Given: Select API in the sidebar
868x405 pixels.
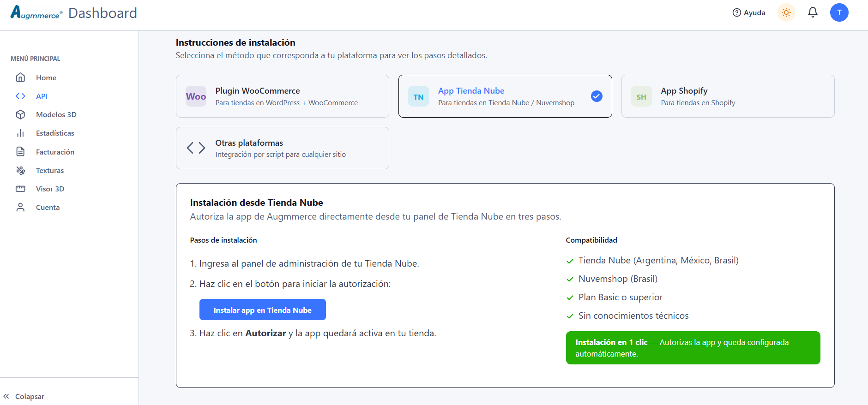Looking at the screenshot, I should [42, 96].
